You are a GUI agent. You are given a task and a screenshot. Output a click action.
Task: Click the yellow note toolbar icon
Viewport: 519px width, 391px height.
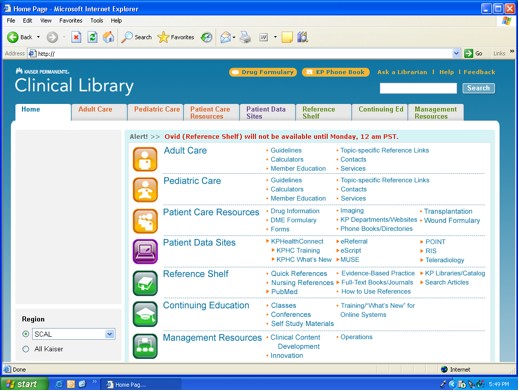[287, 37]
